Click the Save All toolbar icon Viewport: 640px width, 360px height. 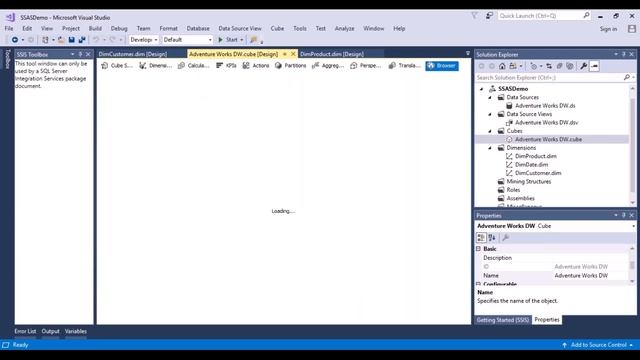82,40
